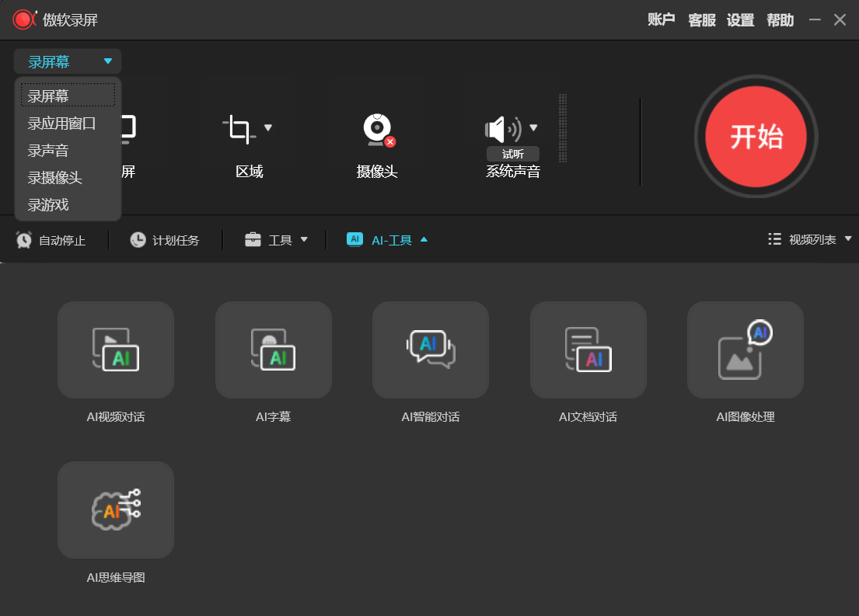Click the 工具 toolbox icon
The image size is (859, 616).
pos(253,240)
